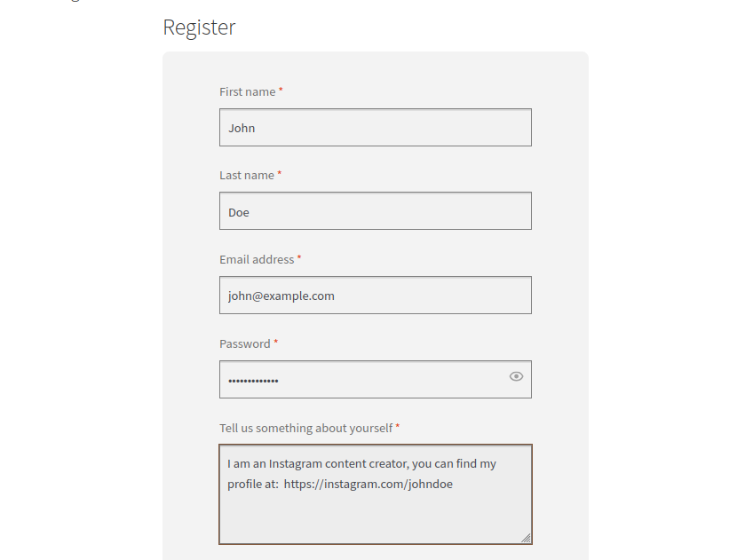Click the required asterisk after Password
The image size is (745, 560).
click(275, 342)
